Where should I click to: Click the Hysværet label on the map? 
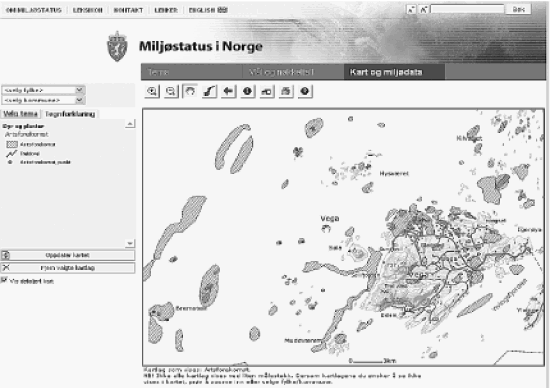[x=394, y=173]
